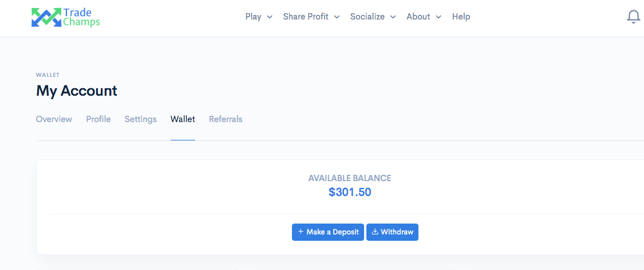
Task: Click the Trade Champs logo
Action: (x=66, y=17)
